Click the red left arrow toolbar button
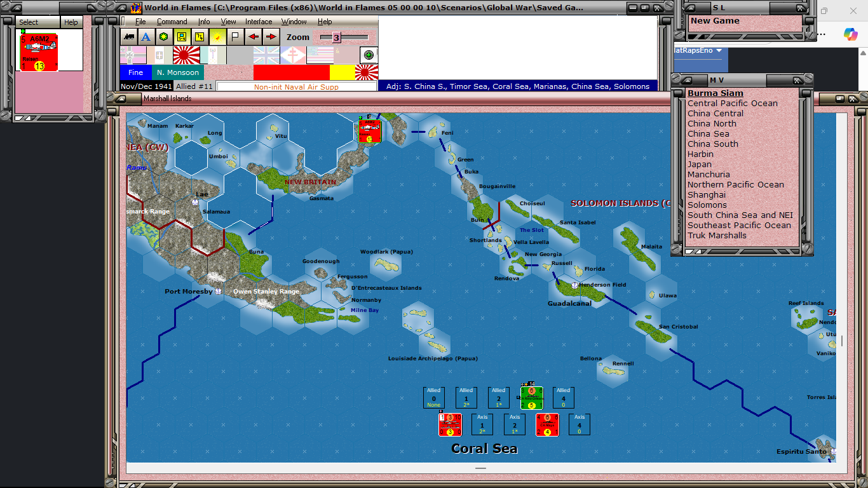This screenshot has width=868, height=488. (x=254, y=37)
